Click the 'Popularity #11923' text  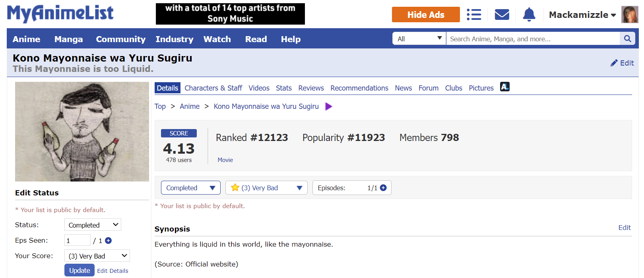(x=343, y=137)
